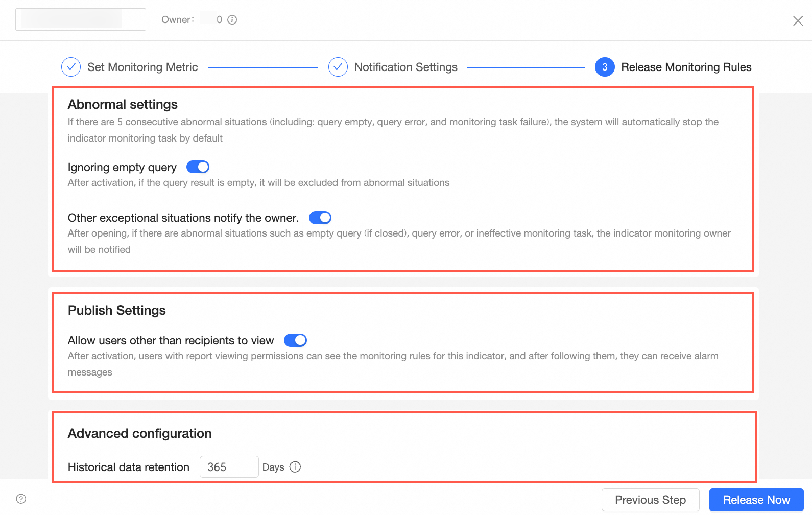Toggle Allow users other than recipients to view
Viewport: 812px width, 515px height.
pos(295,340)
